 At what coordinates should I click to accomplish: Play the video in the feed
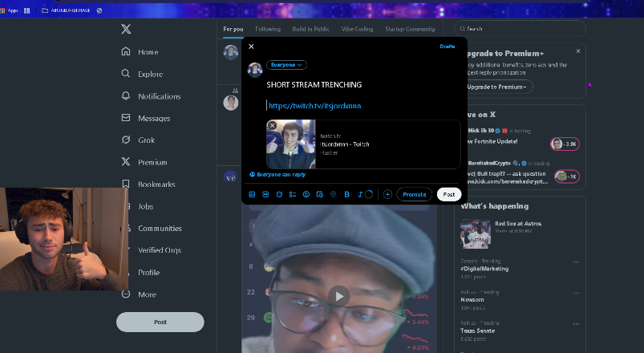tap(338, 296)
